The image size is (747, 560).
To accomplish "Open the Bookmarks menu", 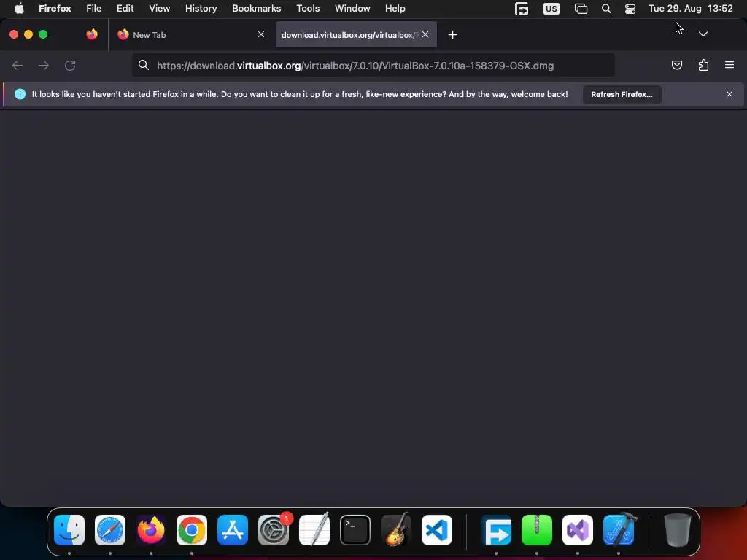I will coord(256,9).
